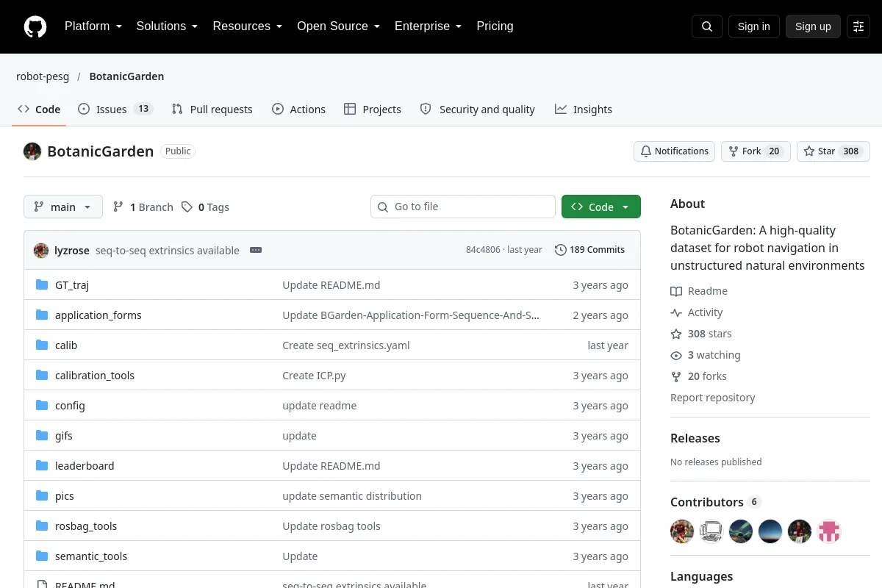Viewport: 882px width, 588px height.
Task: Open the 'update semantic distribution' commit message
Action: (352, 496)
